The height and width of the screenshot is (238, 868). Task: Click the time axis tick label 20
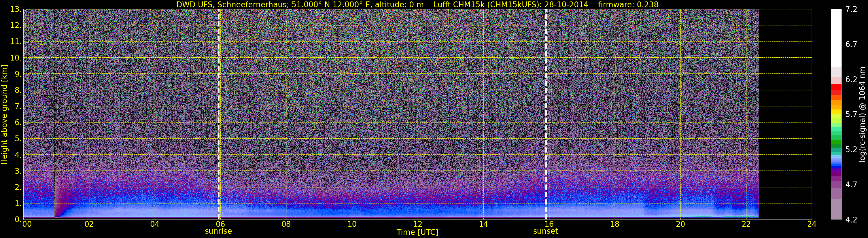[x=680, y=224]
